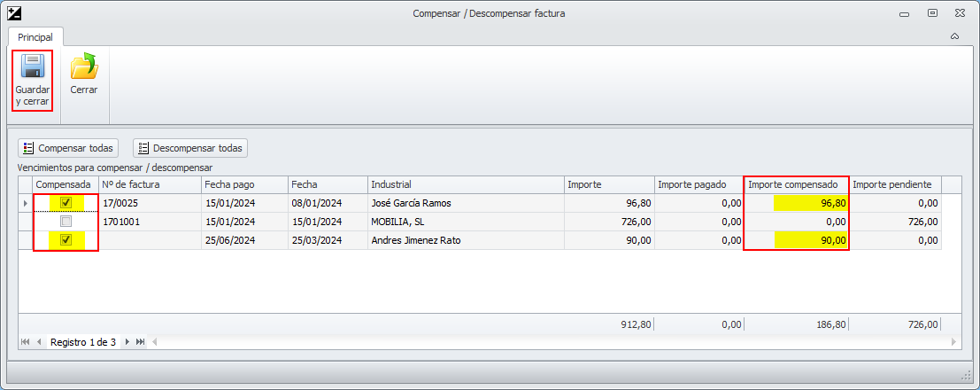The image size is (980, 390).
Task: Click the app icon in title bar
Action: 13,13
